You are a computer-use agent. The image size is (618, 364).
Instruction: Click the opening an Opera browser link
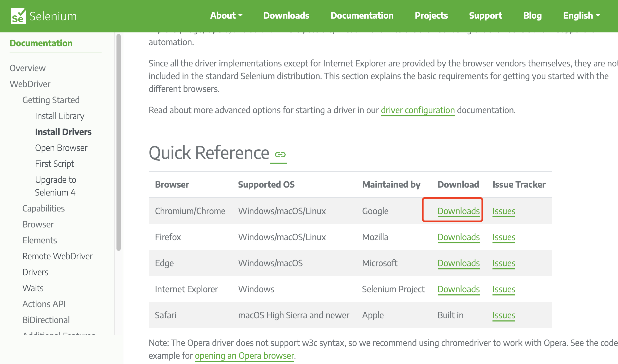pyautogui.click(x=244, y=355)
